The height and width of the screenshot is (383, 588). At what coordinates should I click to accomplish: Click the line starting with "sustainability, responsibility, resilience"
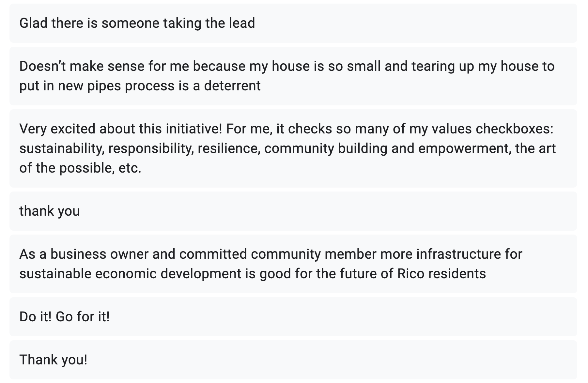click(x=287, y=148)
